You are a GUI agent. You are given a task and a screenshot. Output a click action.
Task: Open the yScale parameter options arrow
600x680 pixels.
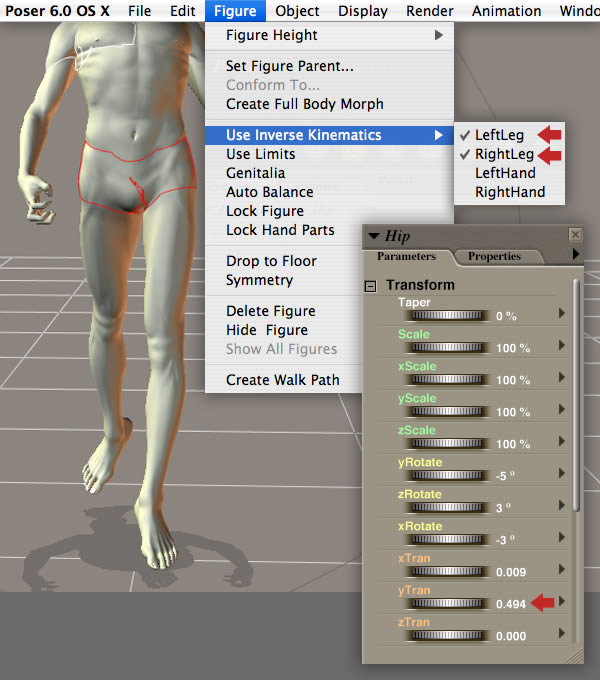(562, 409)
